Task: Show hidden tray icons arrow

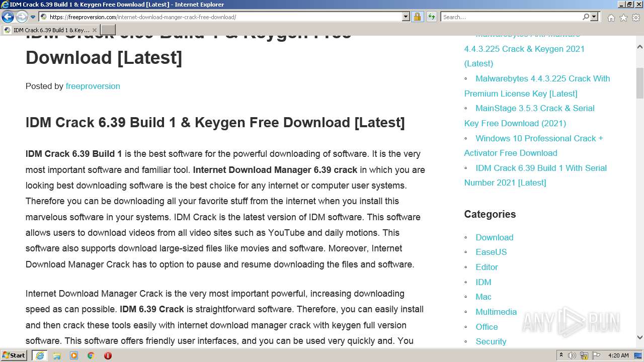Action: click(561, 355)
